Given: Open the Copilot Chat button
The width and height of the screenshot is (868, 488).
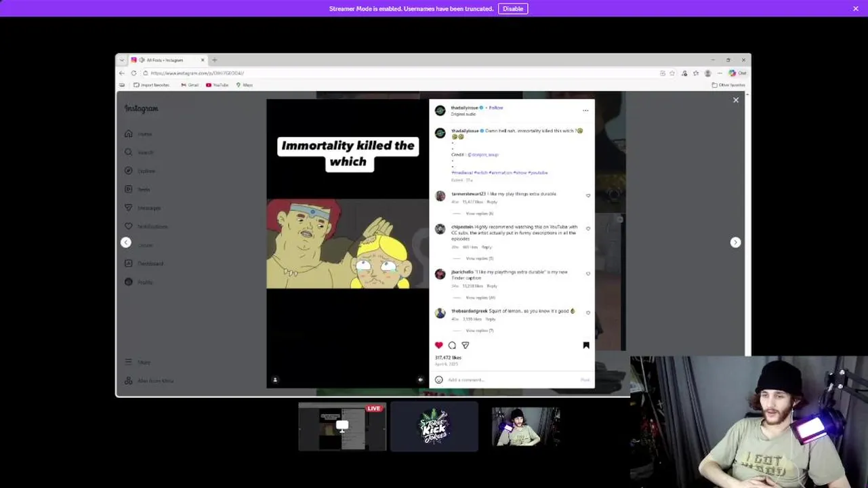Looking at the screenshot, I should pos(737,73).
